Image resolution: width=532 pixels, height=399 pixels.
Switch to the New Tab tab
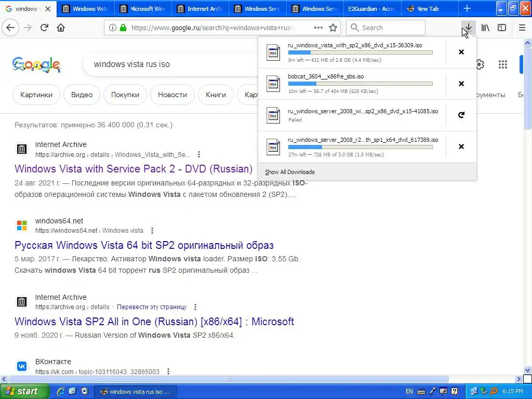tap(430, 9)
